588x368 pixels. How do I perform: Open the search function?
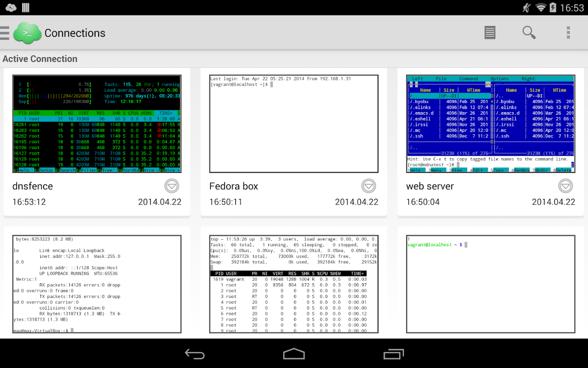click(x=529, y=32)
